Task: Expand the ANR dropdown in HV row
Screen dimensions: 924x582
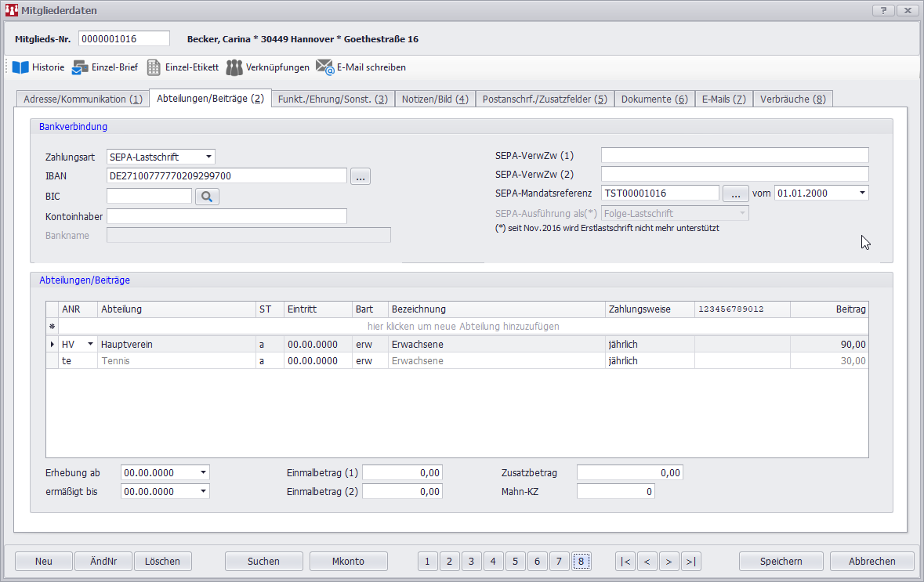Action: point(90,344)
